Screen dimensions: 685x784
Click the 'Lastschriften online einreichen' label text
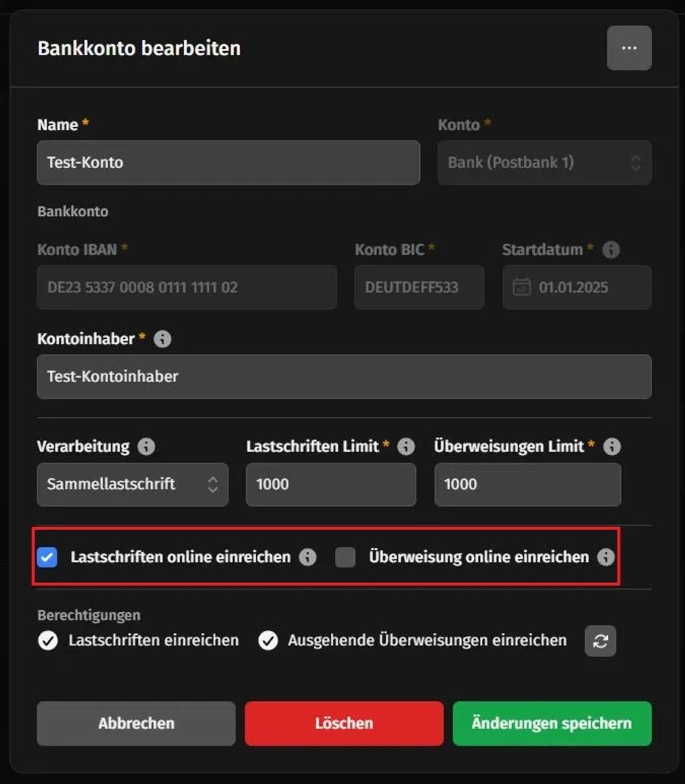tap(181, 557)
